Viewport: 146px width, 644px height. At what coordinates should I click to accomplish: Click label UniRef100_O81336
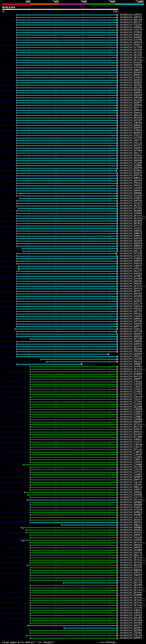[131, 87]
